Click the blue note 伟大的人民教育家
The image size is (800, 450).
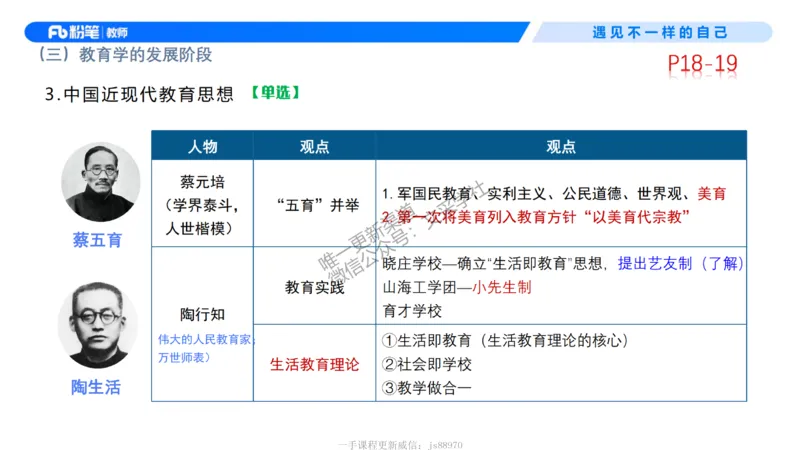click(x=205, y=339)
